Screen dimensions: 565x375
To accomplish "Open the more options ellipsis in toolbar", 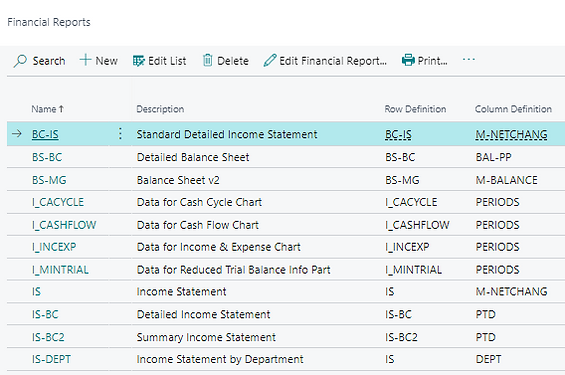I will (468, 59).
